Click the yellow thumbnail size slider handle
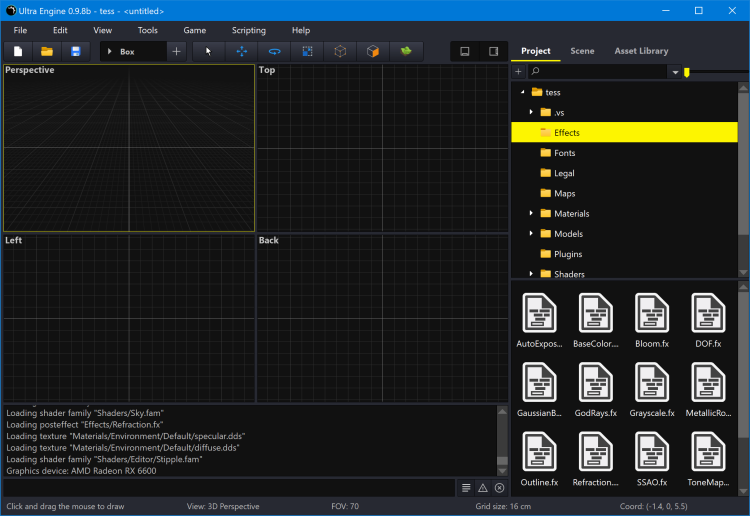Screen dimensions: 750x516 686,72
